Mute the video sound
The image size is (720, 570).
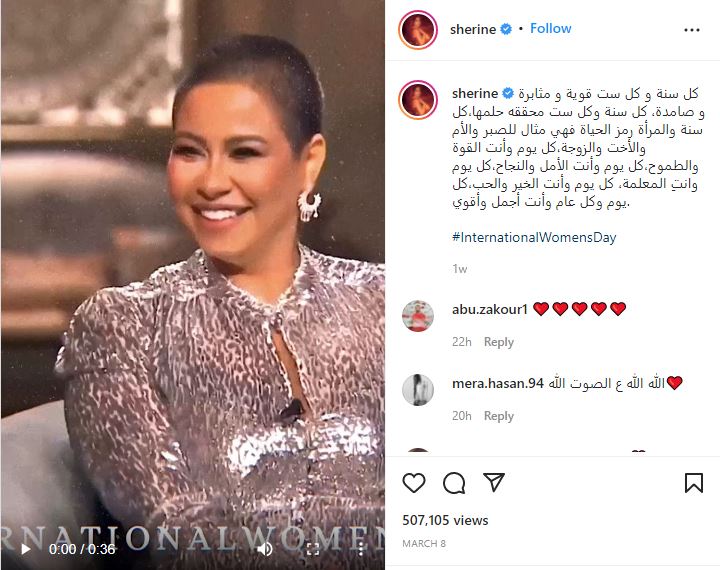point(264,549)
